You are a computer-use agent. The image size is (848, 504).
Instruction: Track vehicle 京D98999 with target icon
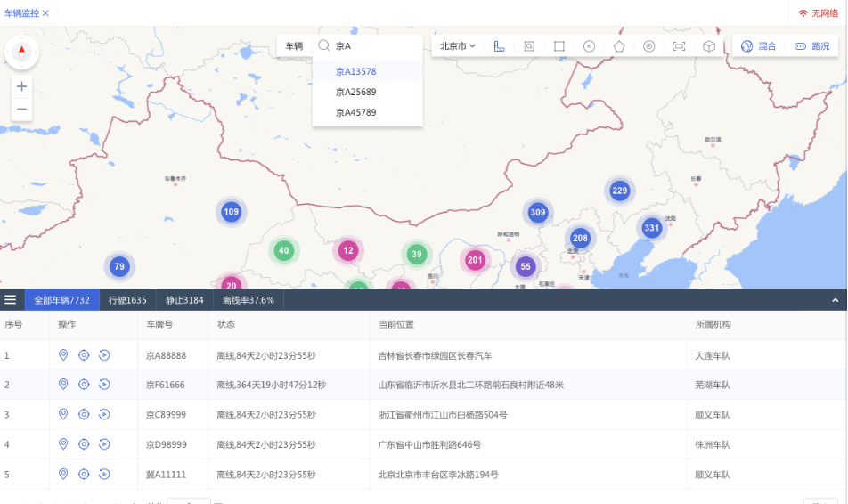84,444
